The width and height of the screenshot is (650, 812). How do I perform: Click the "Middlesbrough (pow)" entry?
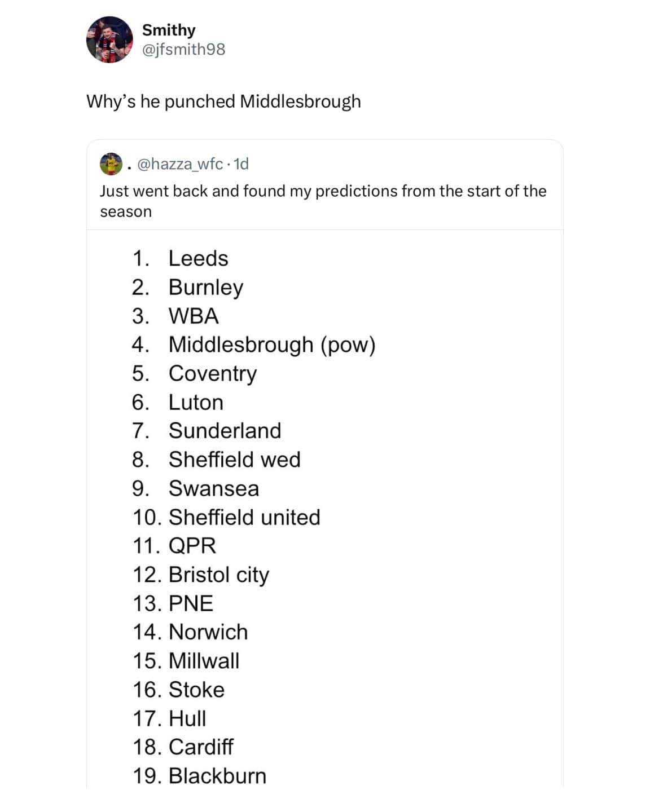[x=272, y=345]
